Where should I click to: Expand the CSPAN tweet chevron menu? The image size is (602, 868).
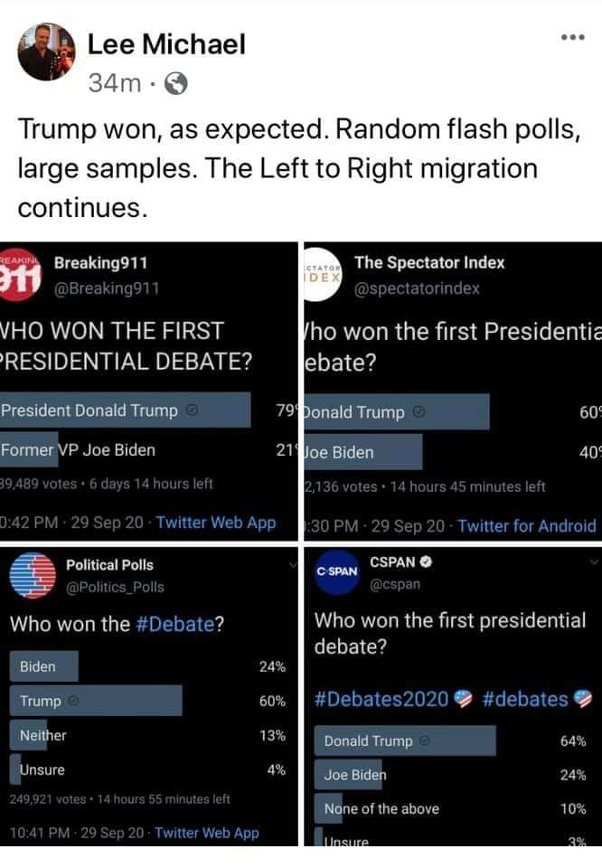pos(594,561)
